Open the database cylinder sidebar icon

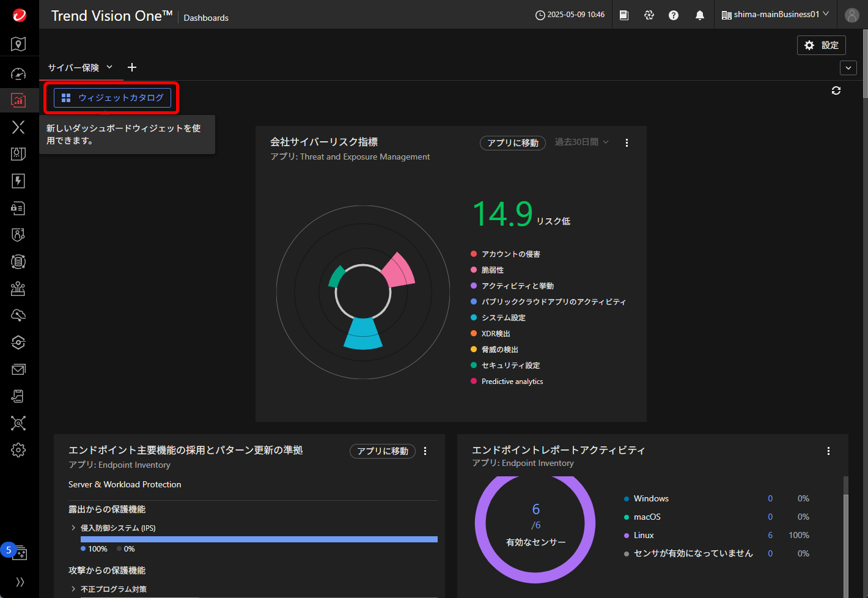(x=18, y=262)
